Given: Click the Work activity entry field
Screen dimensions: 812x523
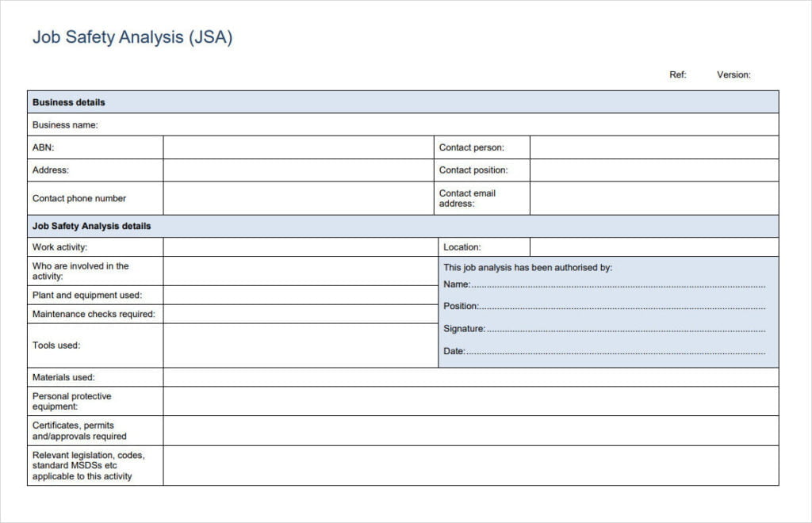Looking at the screenshot, I should 297,246.
